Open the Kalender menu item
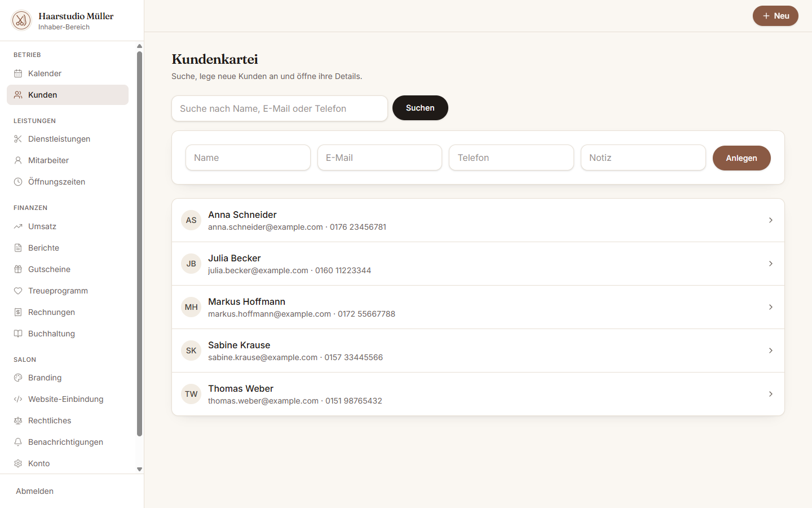 point(68,73)
